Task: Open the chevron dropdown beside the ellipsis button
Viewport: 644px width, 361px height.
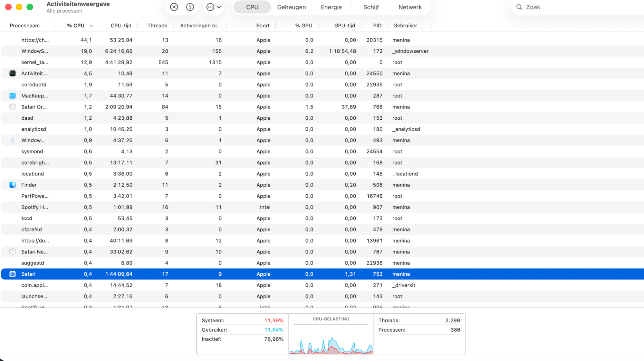Action: [x=219, y=7]
